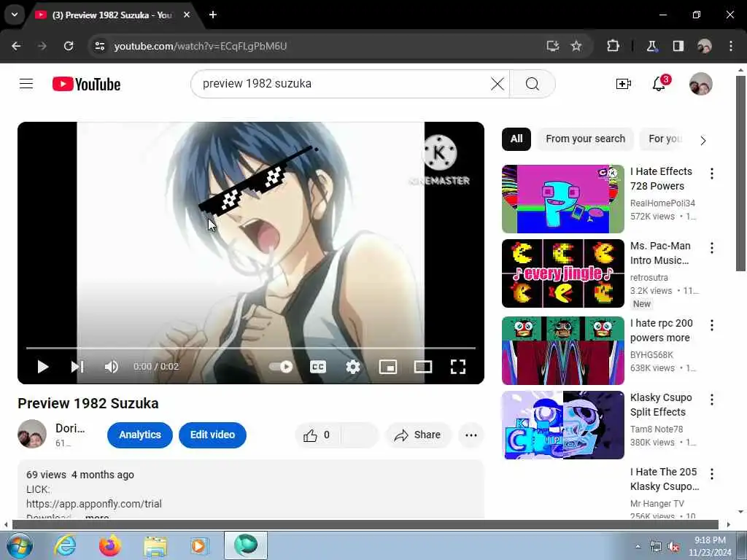Viewport: 747px width, 560px height.
Task: Open options for I hate rpc 200 powers
Action: [712, 324]
